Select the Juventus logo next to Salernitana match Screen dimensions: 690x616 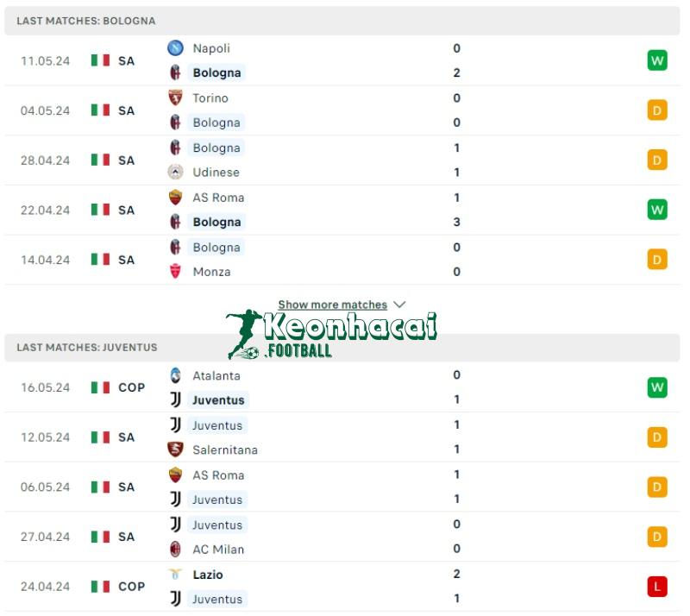pyautogui.click(x=176, y=425)
